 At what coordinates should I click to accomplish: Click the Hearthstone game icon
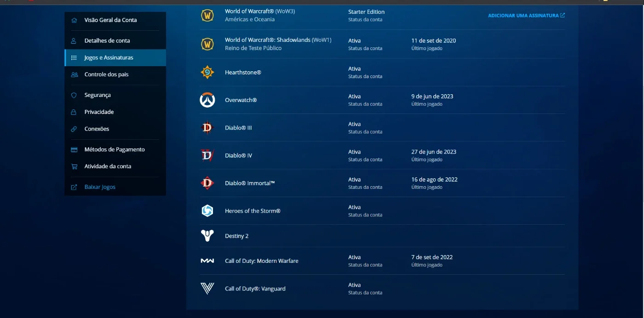pos(207,72)
